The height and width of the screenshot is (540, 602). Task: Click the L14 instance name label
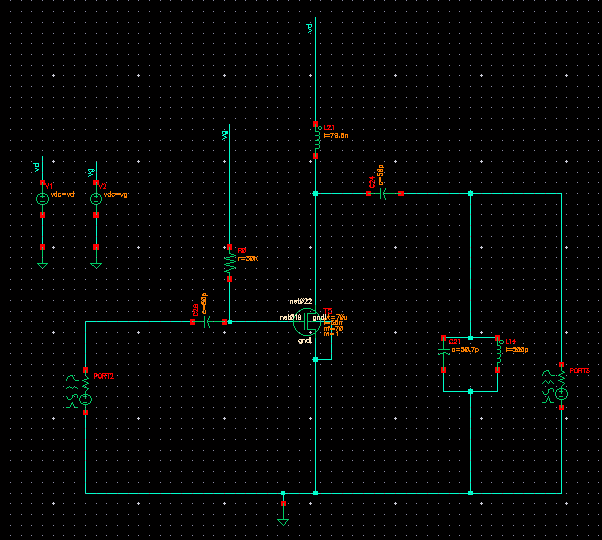pos(511,342)
